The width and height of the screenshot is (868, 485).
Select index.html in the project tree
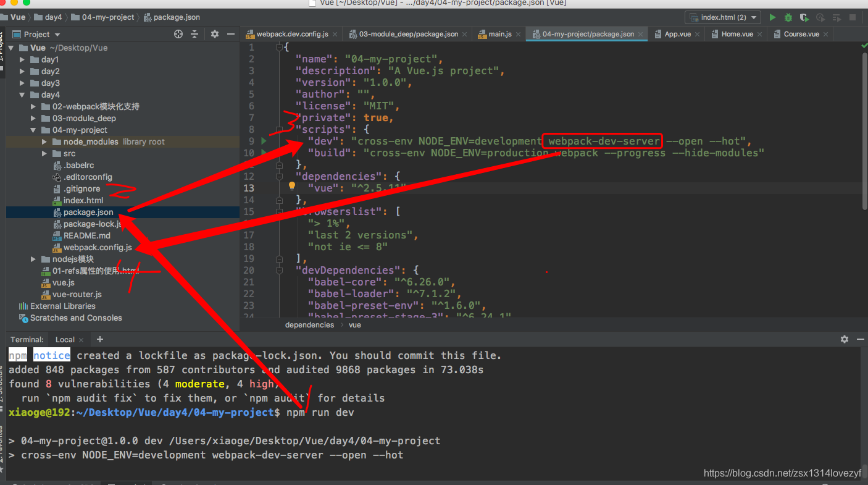pos(83,200)
